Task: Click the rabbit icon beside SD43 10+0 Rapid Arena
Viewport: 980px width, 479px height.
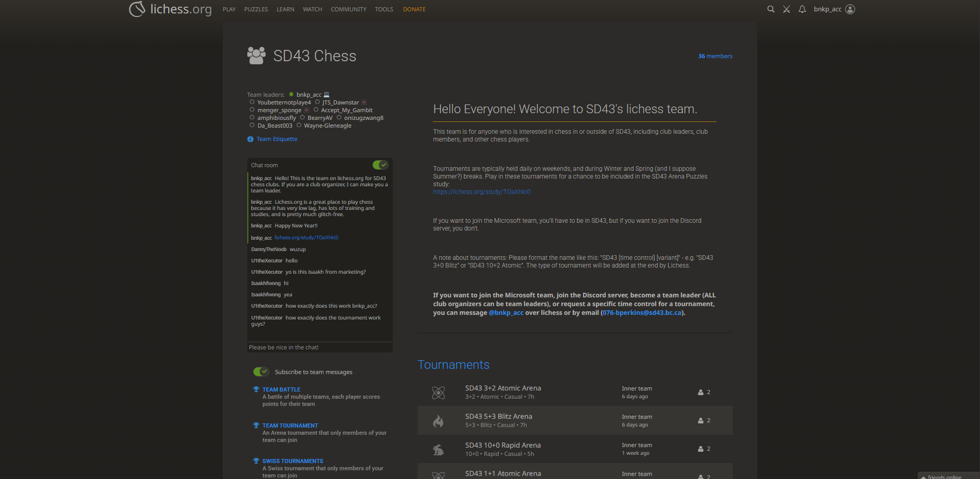Action: point(438,449)
